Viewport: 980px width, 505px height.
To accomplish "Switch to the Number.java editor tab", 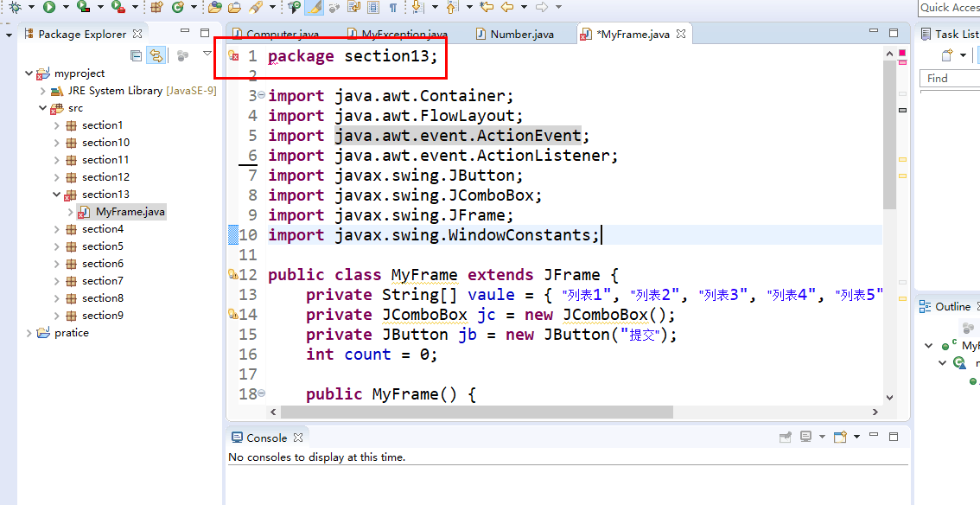I will click(515, 35).
